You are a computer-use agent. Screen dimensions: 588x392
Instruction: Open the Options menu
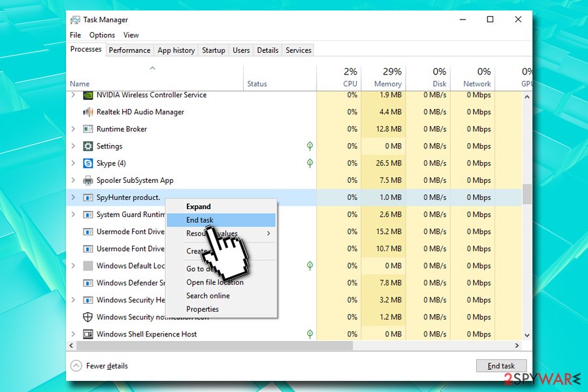point(102,35)
